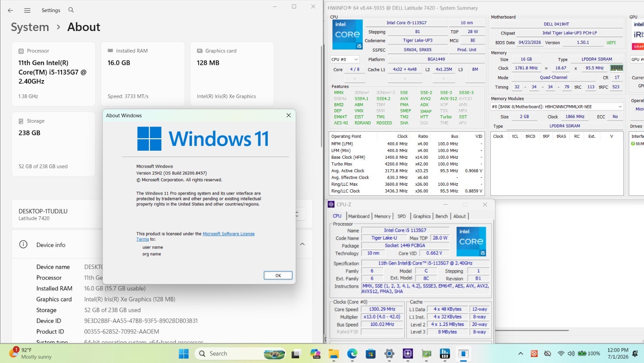
Task: Collapse the Device info section
Action: [x=302, y=244]
